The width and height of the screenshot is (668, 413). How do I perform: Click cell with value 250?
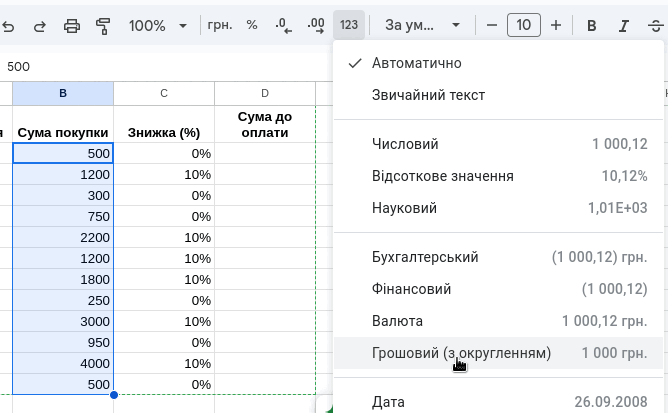tap(63, 300)
